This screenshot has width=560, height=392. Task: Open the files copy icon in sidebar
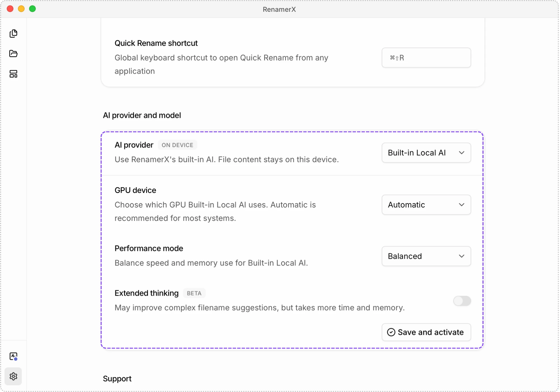[13, 34]
